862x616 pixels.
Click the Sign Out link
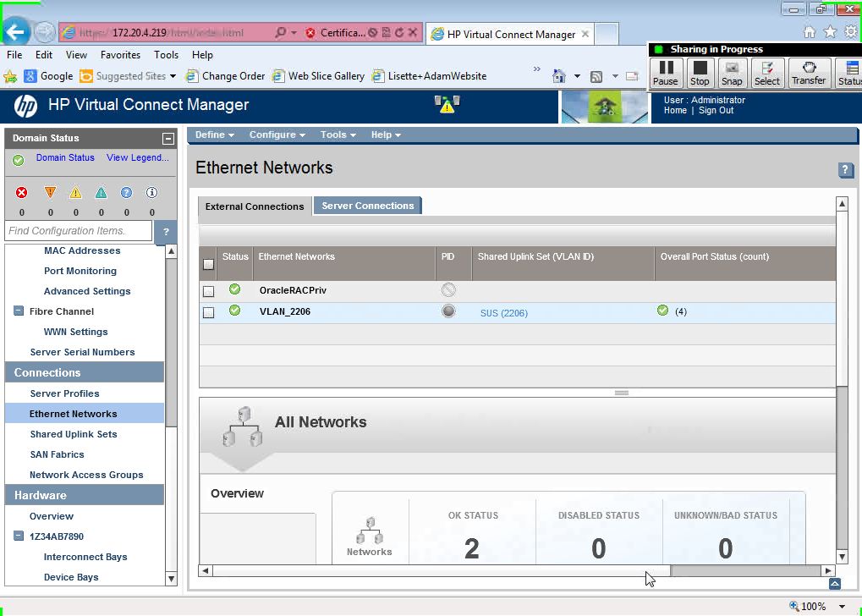tap(716, 111)
